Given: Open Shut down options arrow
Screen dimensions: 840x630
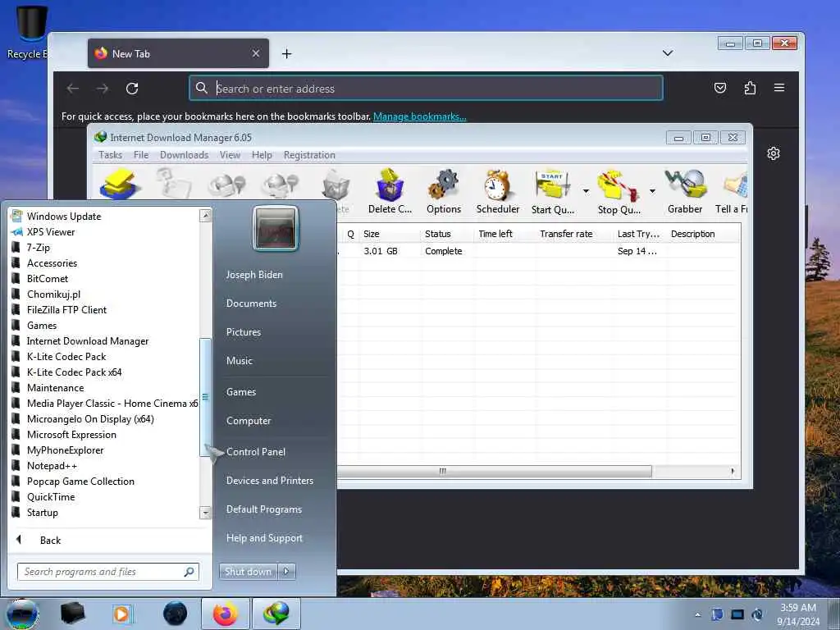Looking at the screenshot, I should (x=286, y=572).
